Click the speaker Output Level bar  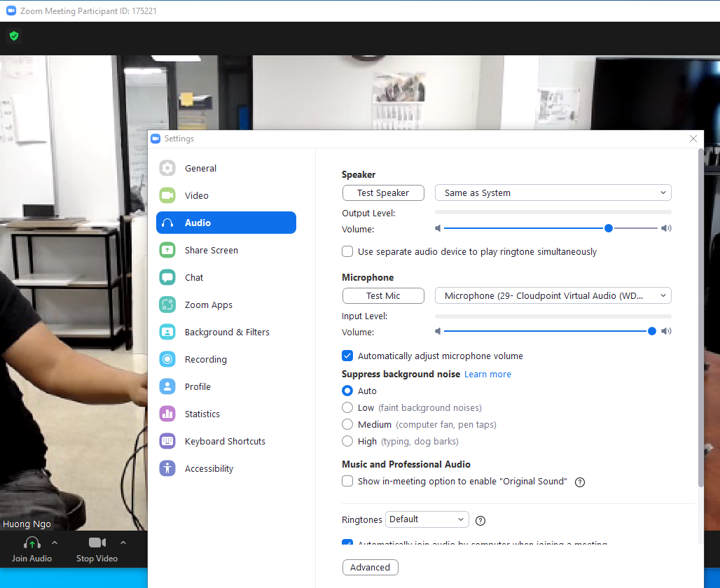[x=553, y=213]
